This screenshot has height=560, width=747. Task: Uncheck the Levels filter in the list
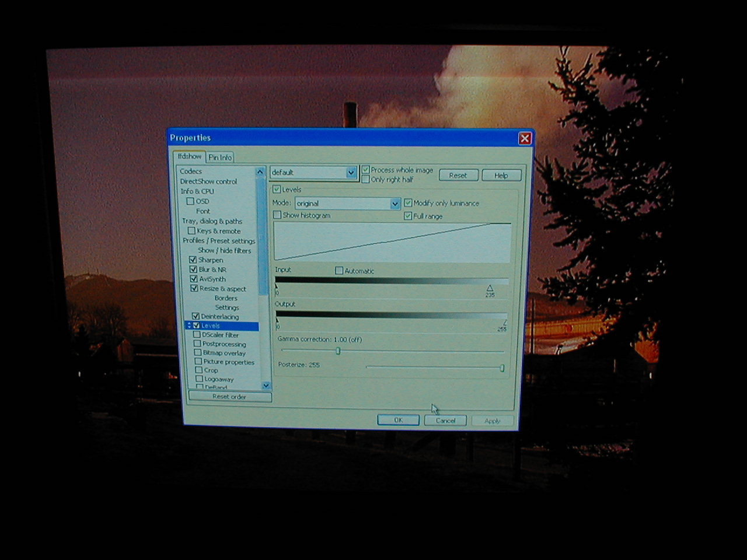click(197, 325)
